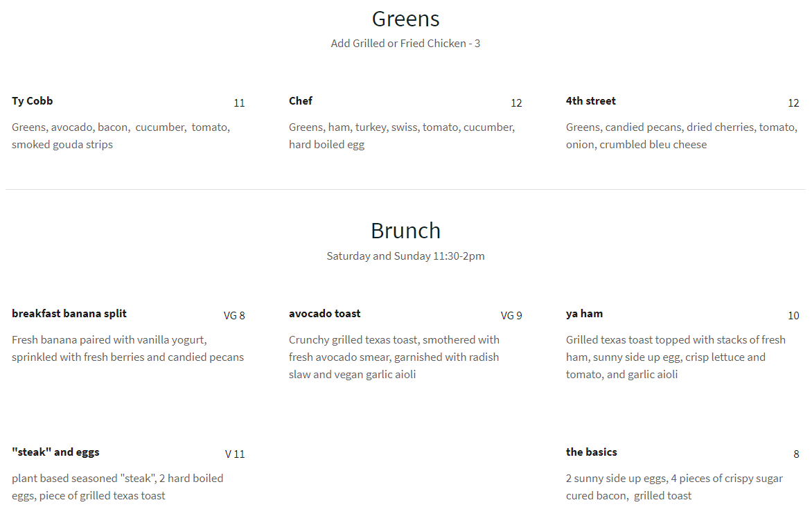
Task: Click the 4th street salad name
Action: (x=590, y=101)
